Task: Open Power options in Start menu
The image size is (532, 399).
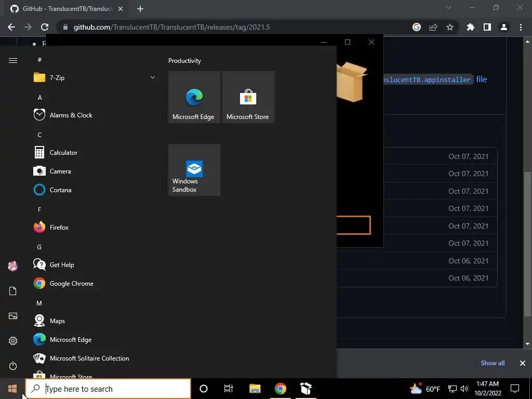Action: 13,366
